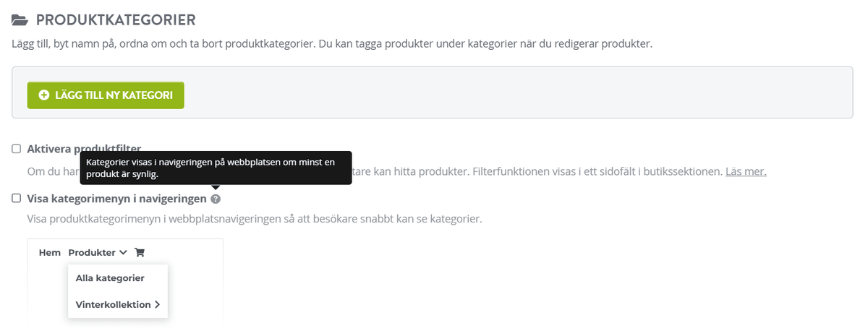Viewport: 868px width, 328px height.
Task: Open the Läs mer link
Action: pyautogui.click(x=745, y=172)
